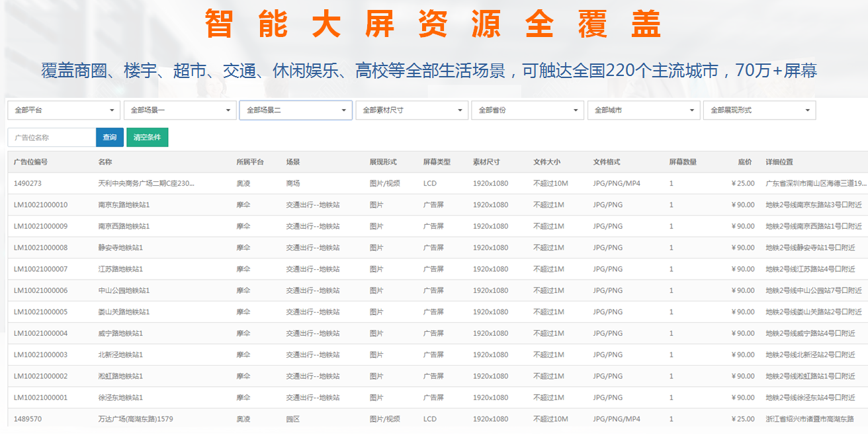
Task: Click the 查询 search button
Action: pyautogui.click(x=109, y=138)
